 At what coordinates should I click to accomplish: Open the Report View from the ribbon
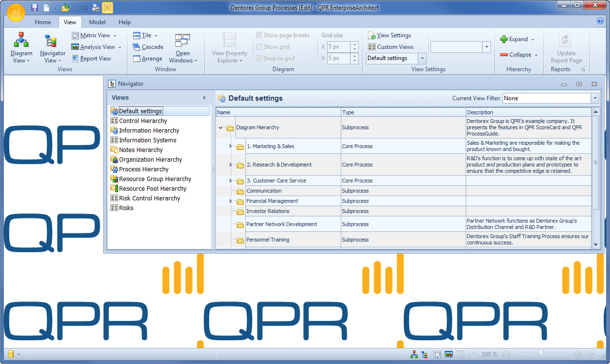point(91,59)
